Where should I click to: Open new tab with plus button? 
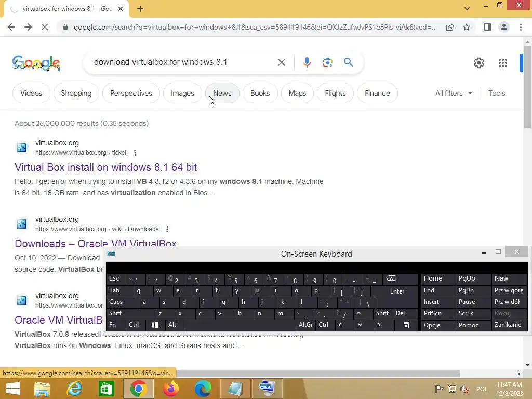[x=140, y=9]
